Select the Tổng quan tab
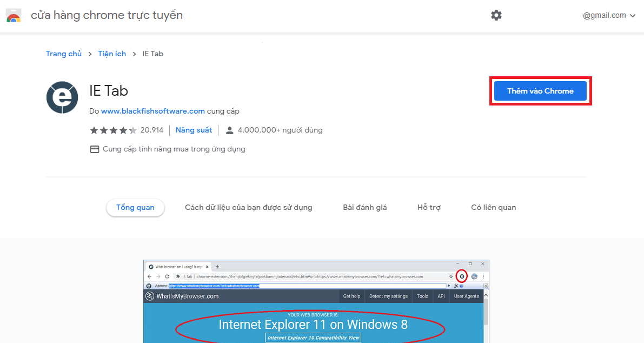 pyautogui.click(x=135, y=207)
